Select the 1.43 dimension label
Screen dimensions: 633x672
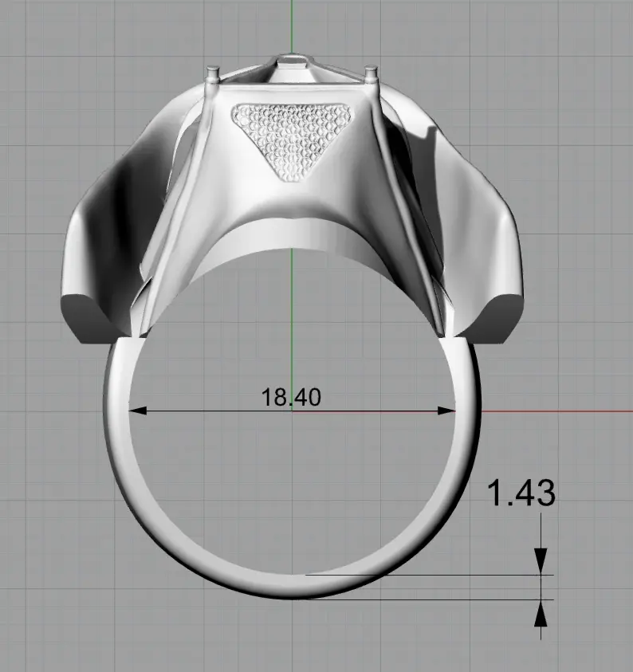[520, 494]
